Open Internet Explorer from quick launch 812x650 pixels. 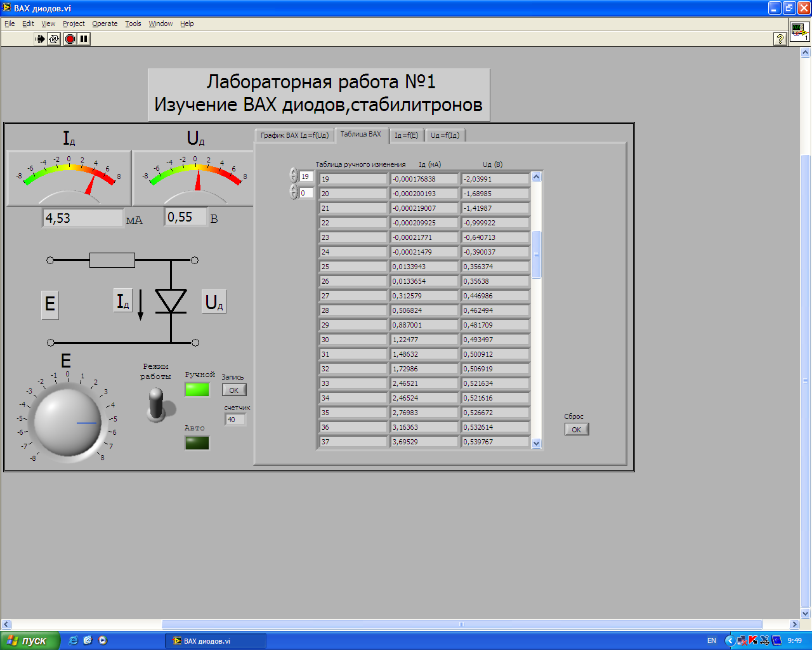pyautogui.click(x=73, y=640)
